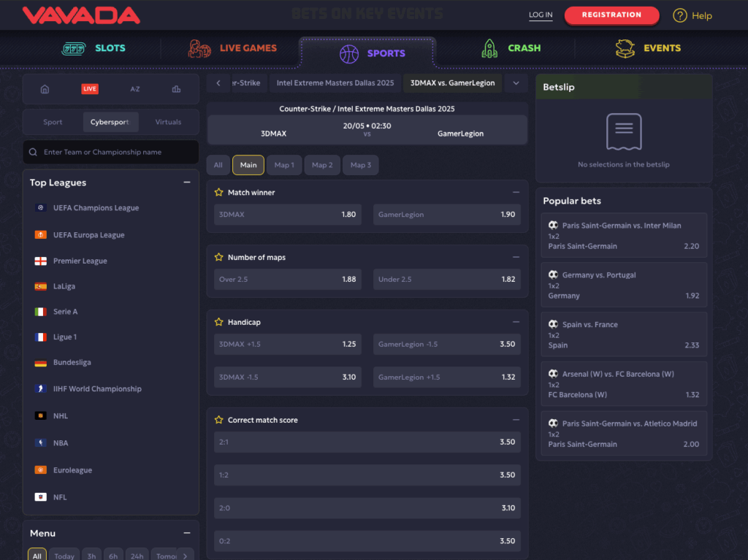Viewport: 748px width, 560px height.
Task: Open the LOG IN link
Action: (x=541, y=15)
